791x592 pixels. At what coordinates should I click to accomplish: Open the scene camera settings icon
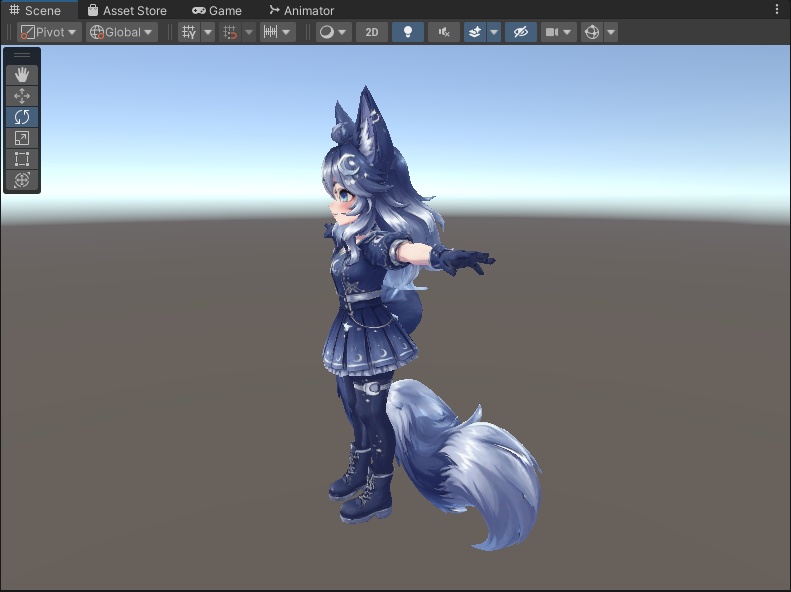[551, 32]
